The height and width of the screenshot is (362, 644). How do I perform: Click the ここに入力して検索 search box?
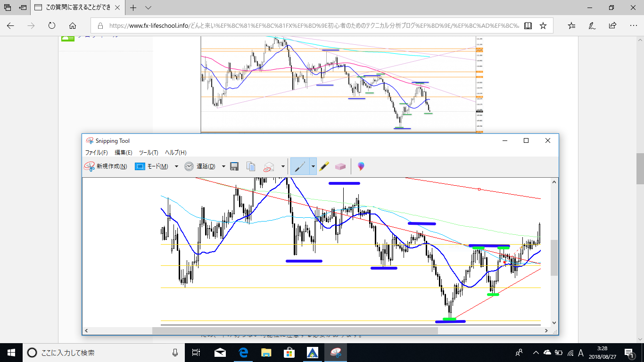(x=104, y=353)
